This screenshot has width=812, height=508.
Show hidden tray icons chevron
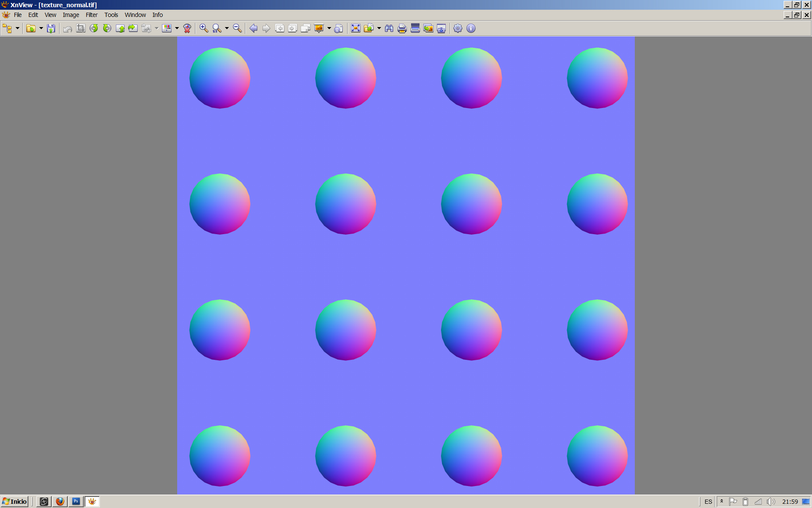click(722, 502)
